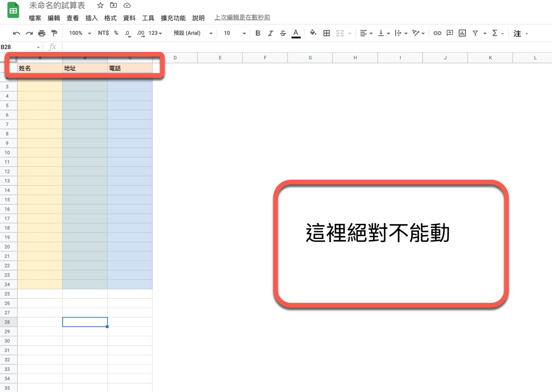552x392 pixels.
Task: Open the 插入 menu
Action: [92, 18]
